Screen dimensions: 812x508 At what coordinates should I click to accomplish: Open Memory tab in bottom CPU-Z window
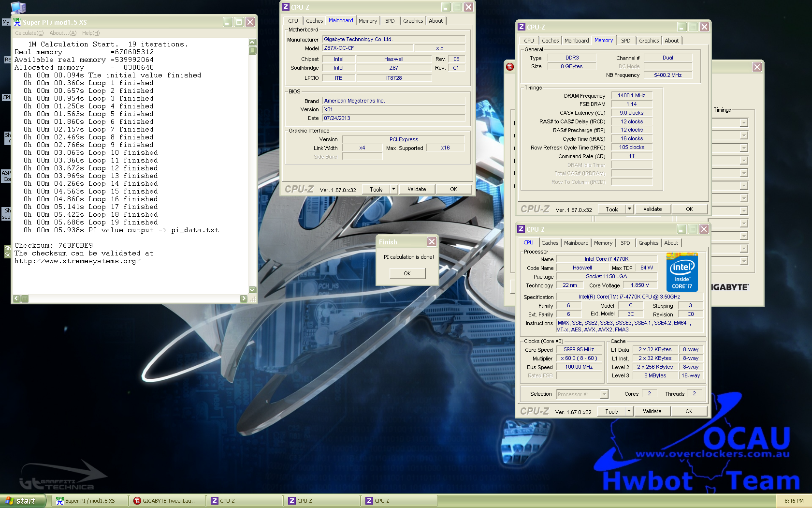pyautogui.click(x=603, y=243)
